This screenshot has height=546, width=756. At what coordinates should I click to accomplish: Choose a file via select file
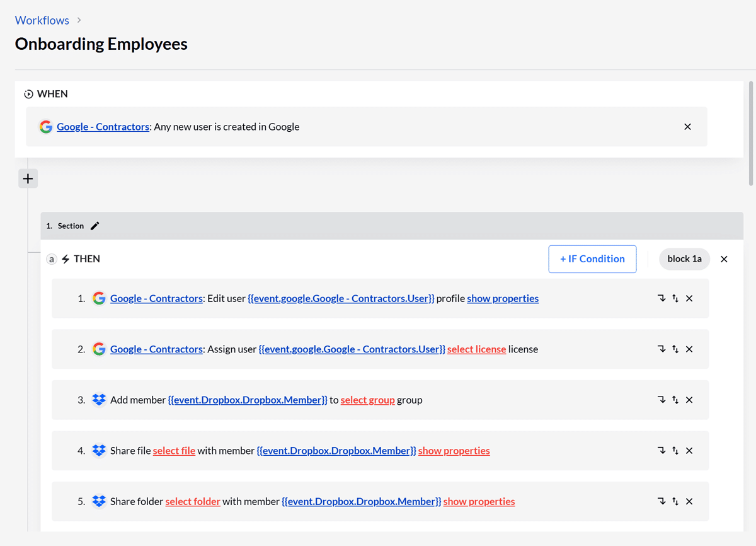tap(174, 451)
